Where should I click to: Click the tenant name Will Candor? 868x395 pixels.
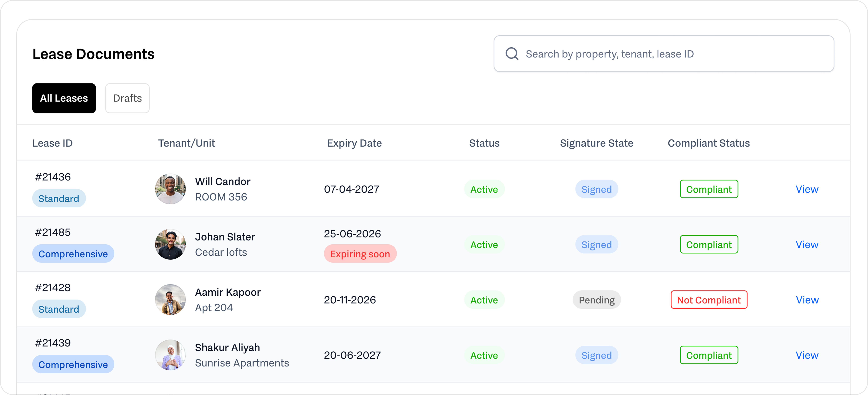pos(223,182)
